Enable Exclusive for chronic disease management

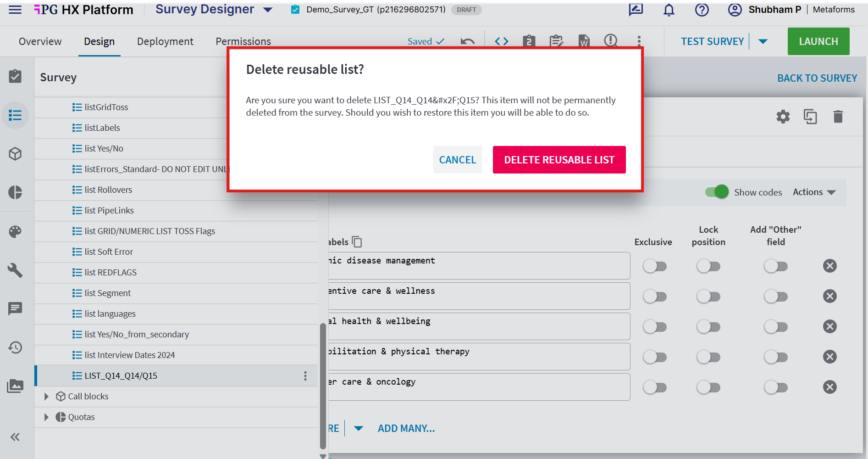[x=654, y=266]
